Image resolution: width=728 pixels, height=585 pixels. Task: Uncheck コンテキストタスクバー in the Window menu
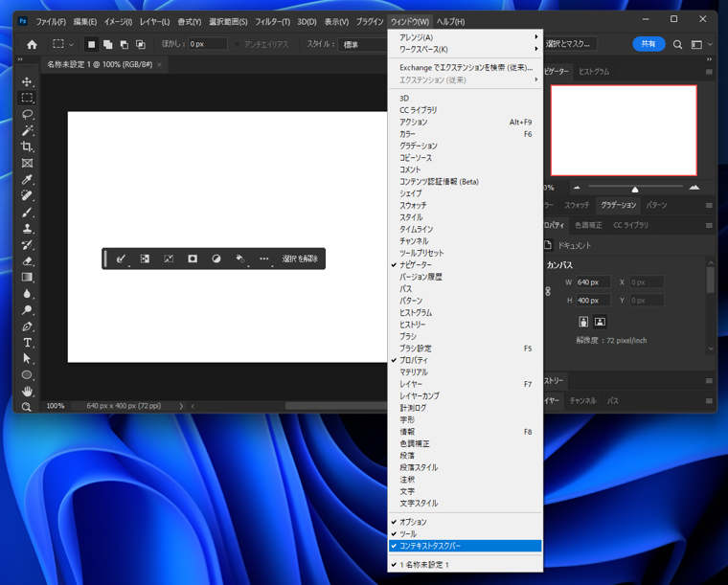tap(430, 546)
